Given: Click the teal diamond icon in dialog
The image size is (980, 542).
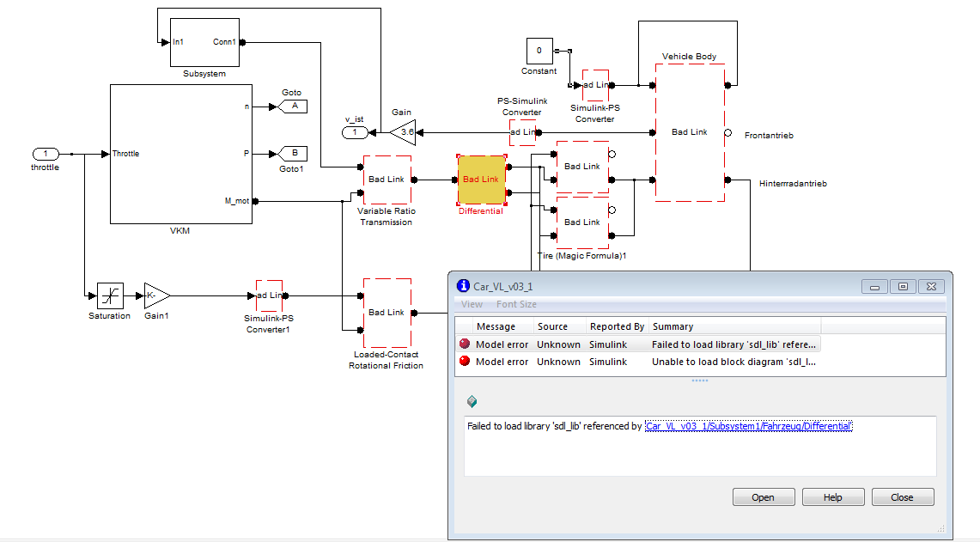Looking at the screenshot, I should tap(472, 401).
